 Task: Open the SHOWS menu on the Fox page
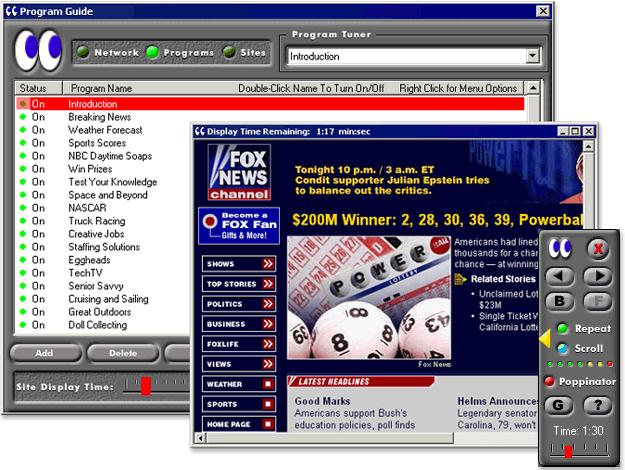239,264
